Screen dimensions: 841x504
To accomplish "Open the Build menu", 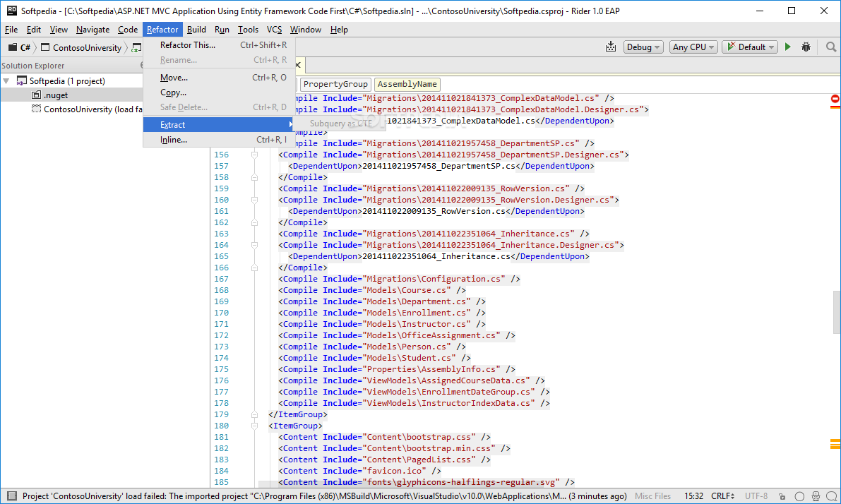I will click(196, 30).
